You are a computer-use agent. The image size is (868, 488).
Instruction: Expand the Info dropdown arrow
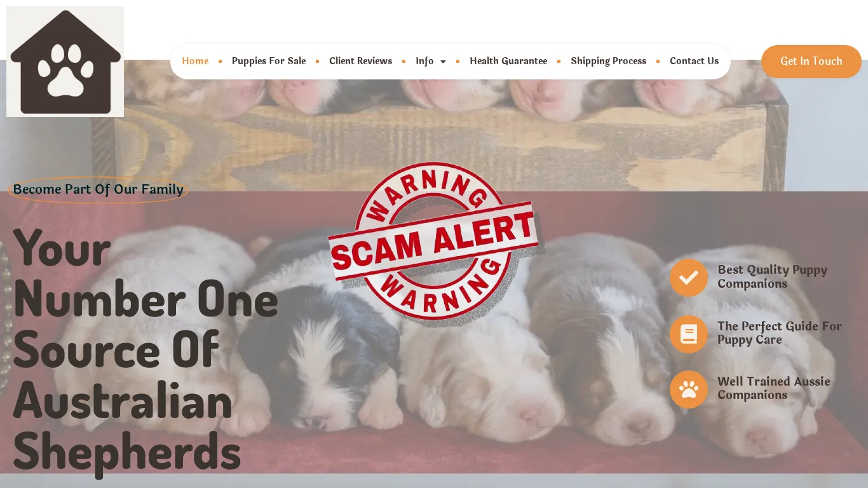tap(443, 62)
